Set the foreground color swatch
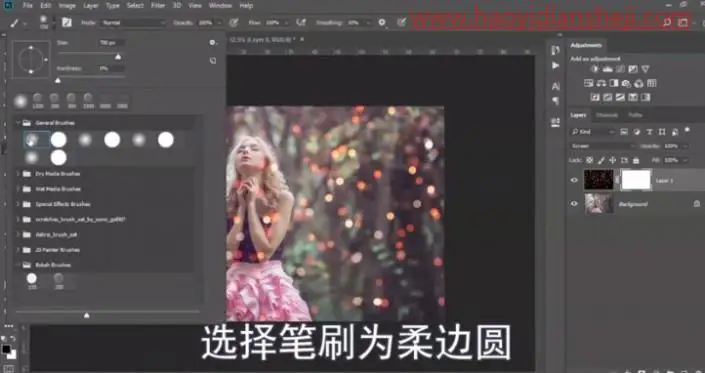The width and height of the screenshot is (705, 373). coord(6,349)
